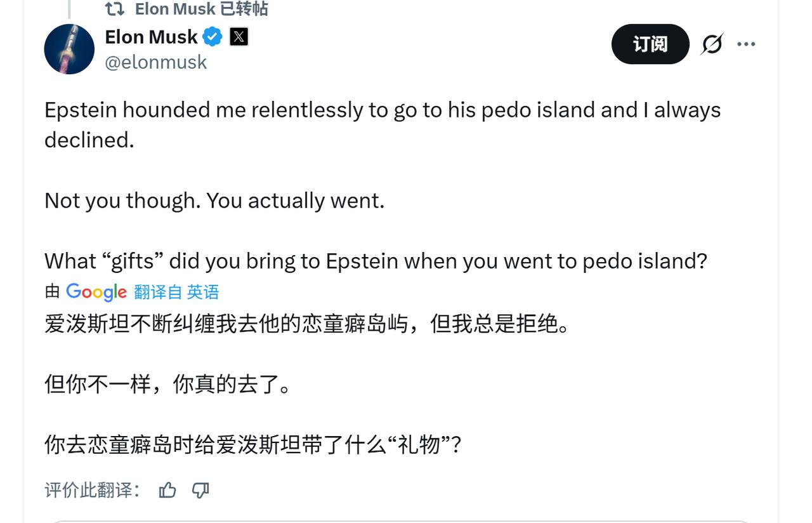Click the "评价此翻译" label
The height and width of the screenshot is (523, 812).
pos(92,490)
